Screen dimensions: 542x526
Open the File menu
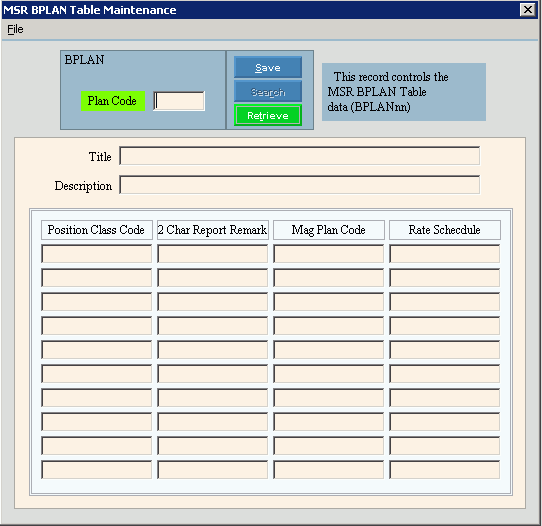[x=15, y=29]
